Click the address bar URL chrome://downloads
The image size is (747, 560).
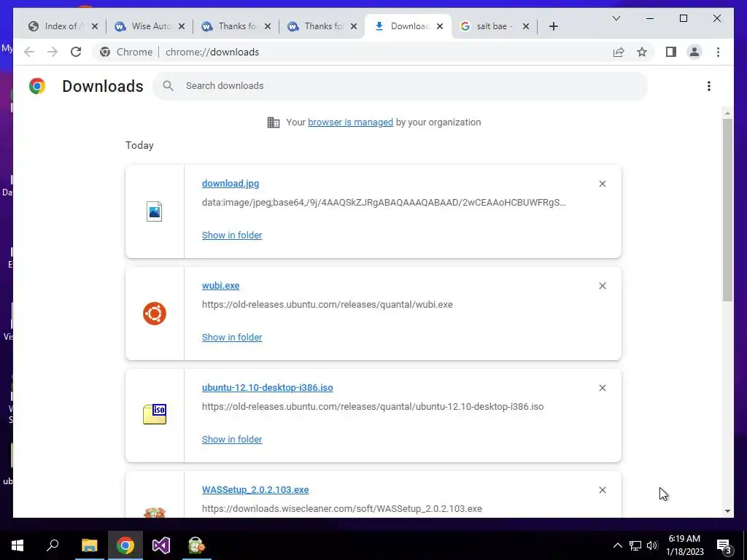point(212,52)
